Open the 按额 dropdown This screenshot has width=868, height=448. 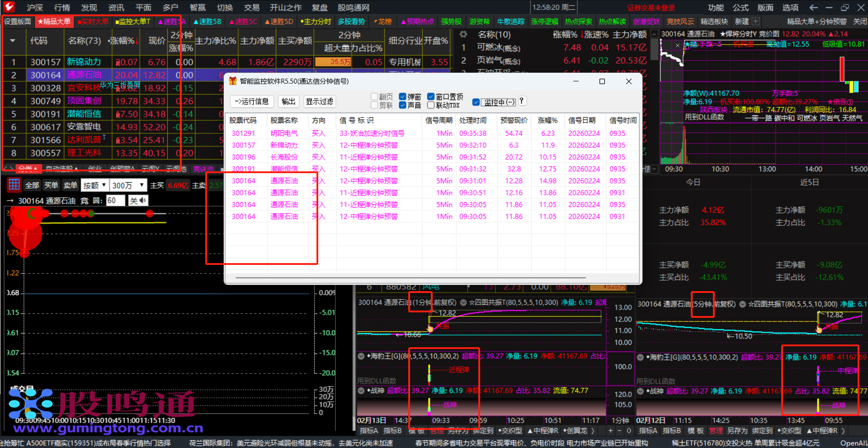point(94,185)
